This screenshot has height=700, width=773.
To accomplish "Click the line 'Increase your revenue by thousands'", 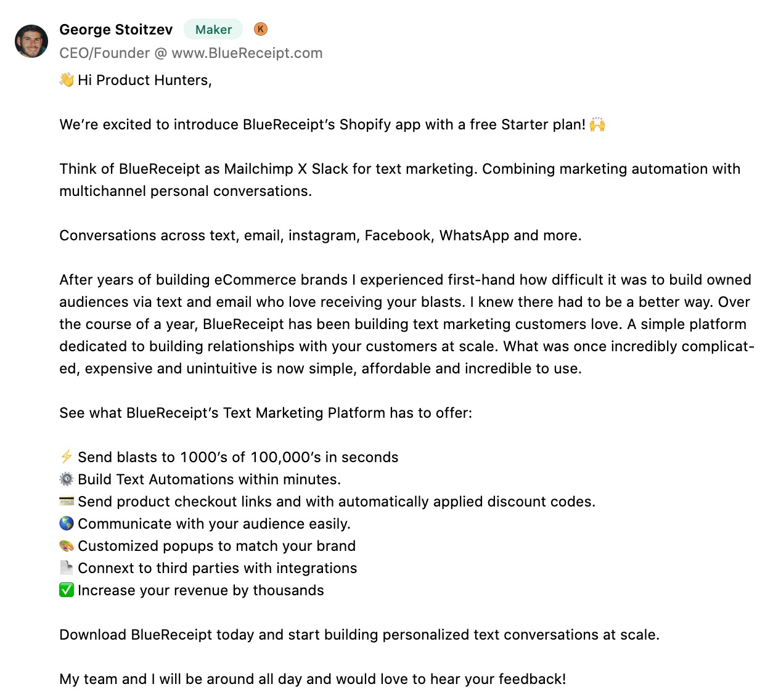I will pyautogui.click(x=201, y=590).
